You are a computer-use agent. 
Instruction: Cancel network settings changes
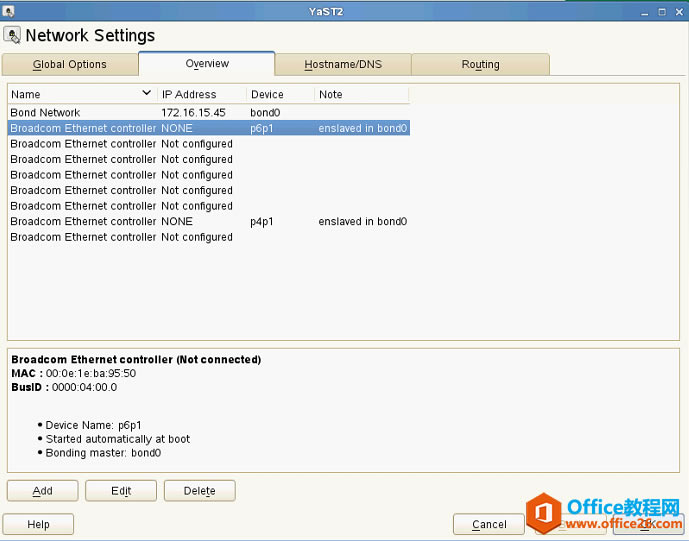point(489,524)
